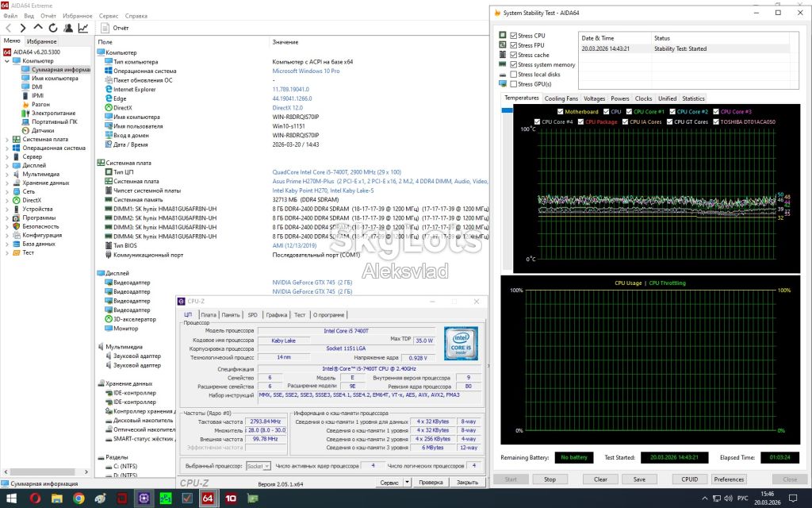Click the AIDA64 Forward navigation arrow
Viewport: 812px width, 508px height.
point(23,28)
